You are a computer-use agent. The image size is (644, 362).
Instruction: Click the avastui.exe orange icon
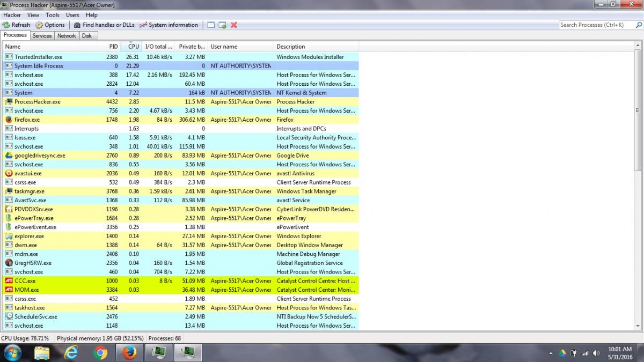tap(9, 173)
